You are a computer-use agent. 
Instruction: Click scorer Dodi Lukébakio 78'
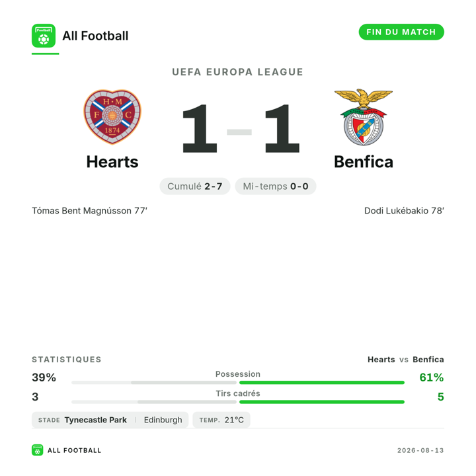[404, 211]
